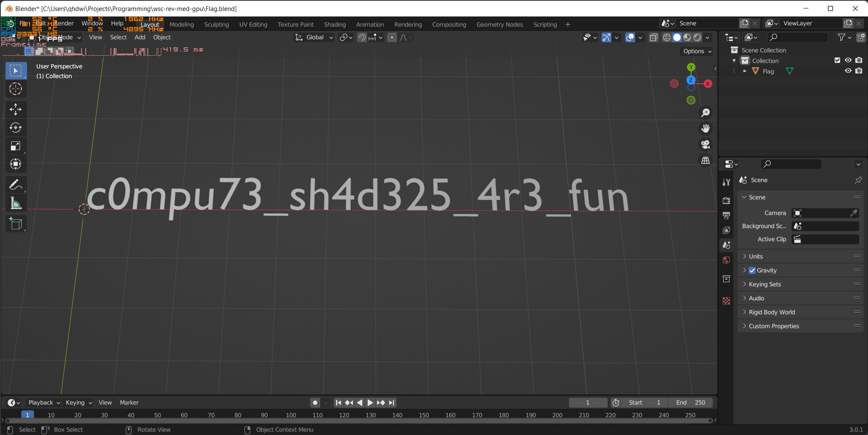The image size is (868, 435).
Task: Switch to material preview shading
Action: point(687,38)
